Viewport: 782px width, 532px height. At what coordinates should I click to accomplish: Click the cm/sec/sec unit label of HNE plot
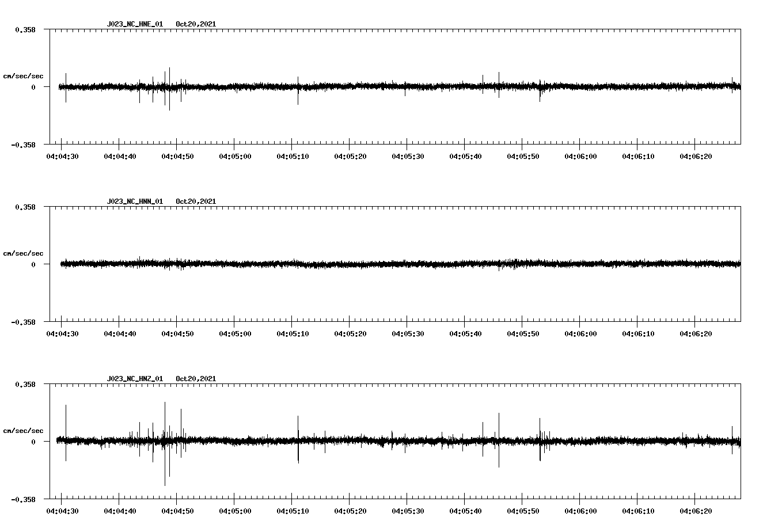click(x=23, y=76)
